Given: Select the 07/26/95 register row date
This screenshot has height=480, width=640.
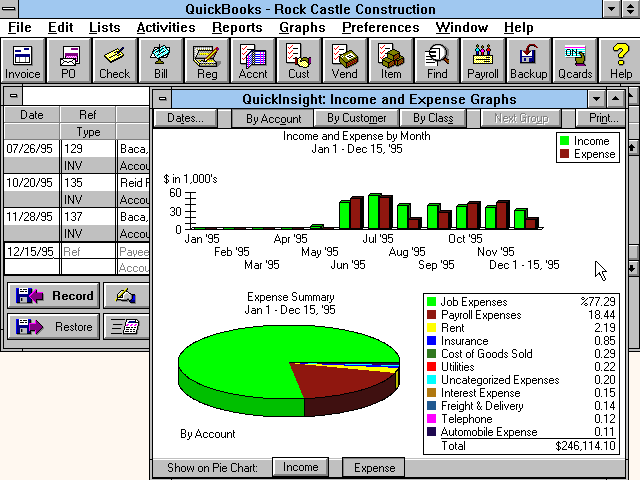Looking at the screenshot, I should [29, 149].
